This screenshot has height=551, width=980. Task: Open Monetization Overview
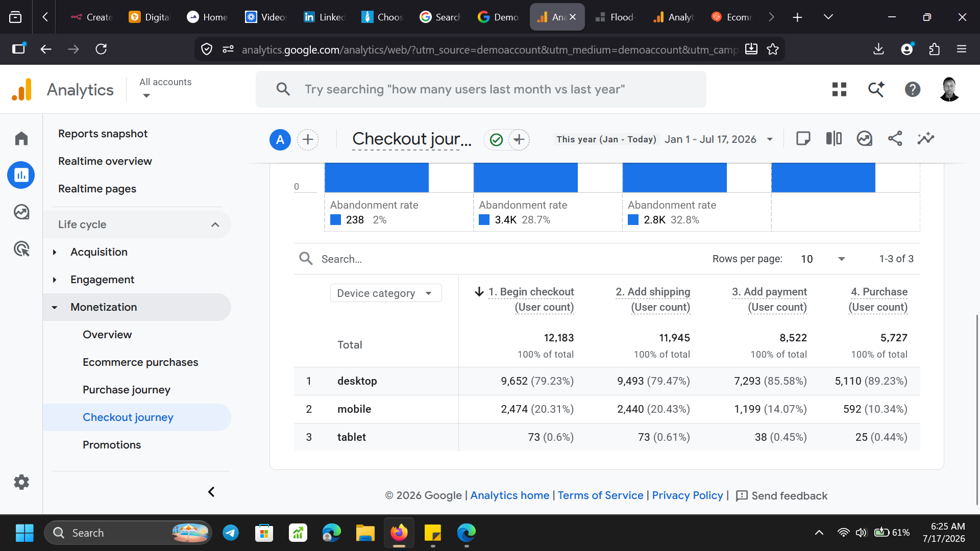point(107,335)
